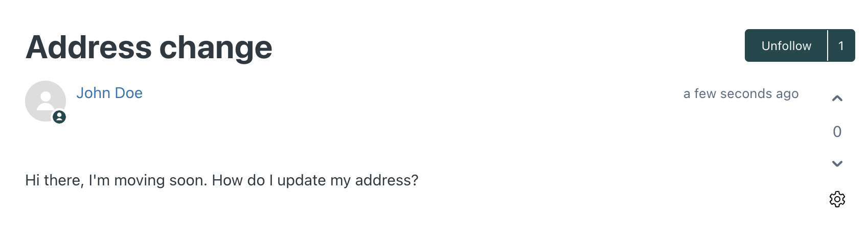The height and width of the screenshot is (239, 868).
Task: Open the author's profile photo placeholder
Action: 45,101
